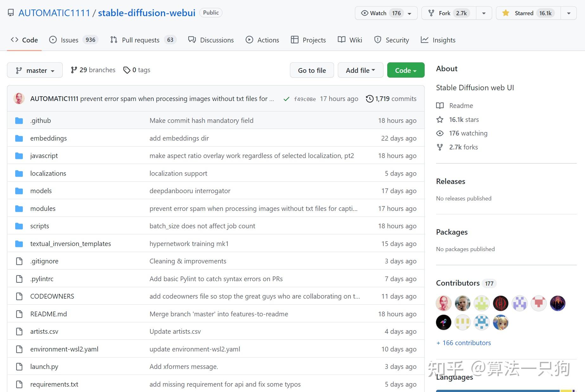The image size is (585, 392).
Task: Open the Wiki tab
Action: point(350,40)
